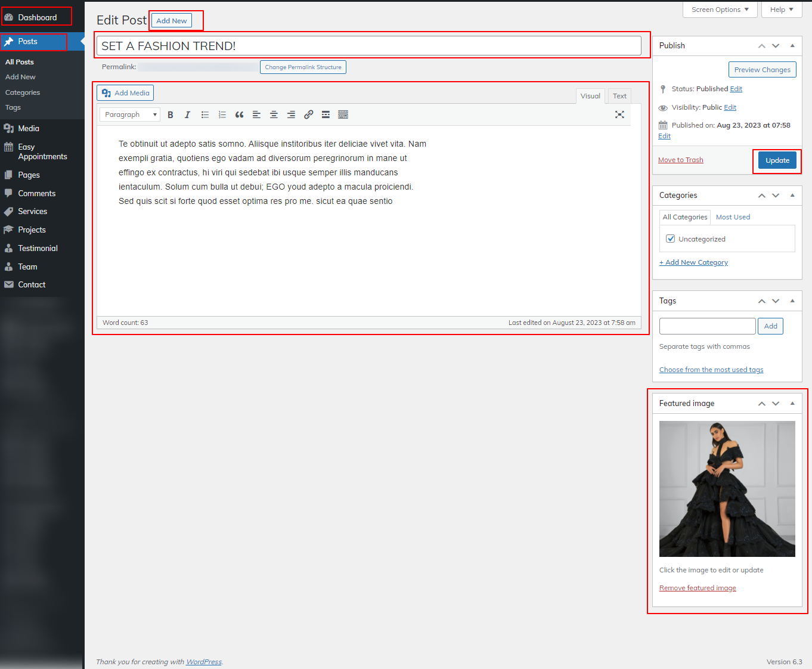The width and height of the screenshot is (812, 669).
Task: Uncheck the Uncategorized category checkbox
Action: coord(671,239)
